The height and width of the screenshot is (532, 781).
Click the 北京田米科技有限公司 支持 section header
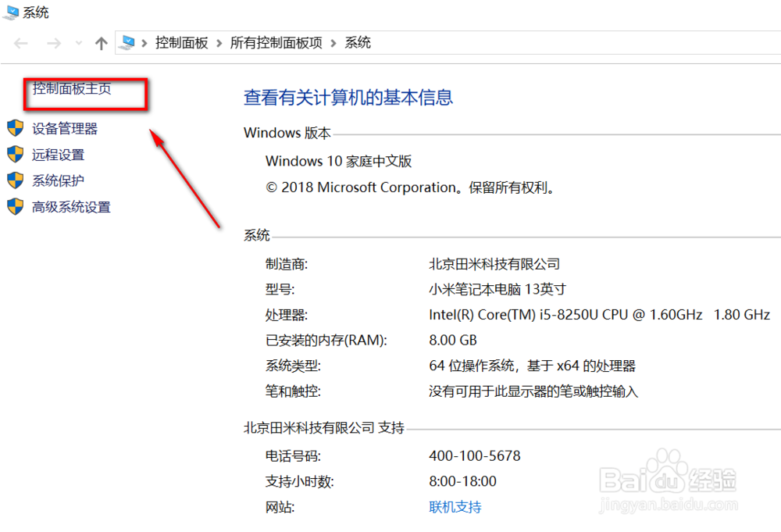324,428
